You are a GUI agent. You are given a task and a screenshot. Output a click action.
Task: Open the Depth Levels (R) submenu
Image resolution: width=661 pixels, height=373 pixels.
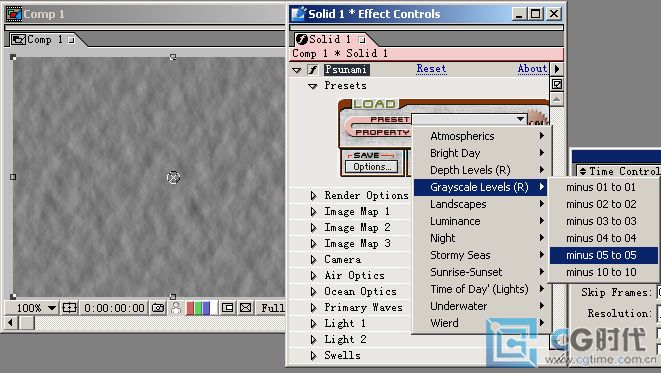click(x=480, y=170)
